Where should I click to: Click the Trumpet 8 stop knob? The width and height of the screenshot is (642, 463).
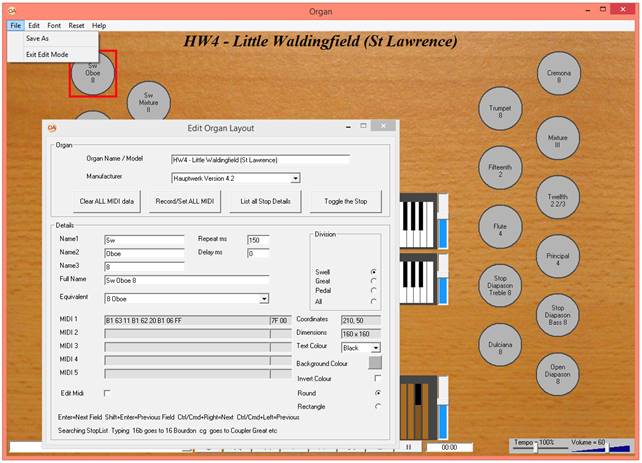(500, 109)
